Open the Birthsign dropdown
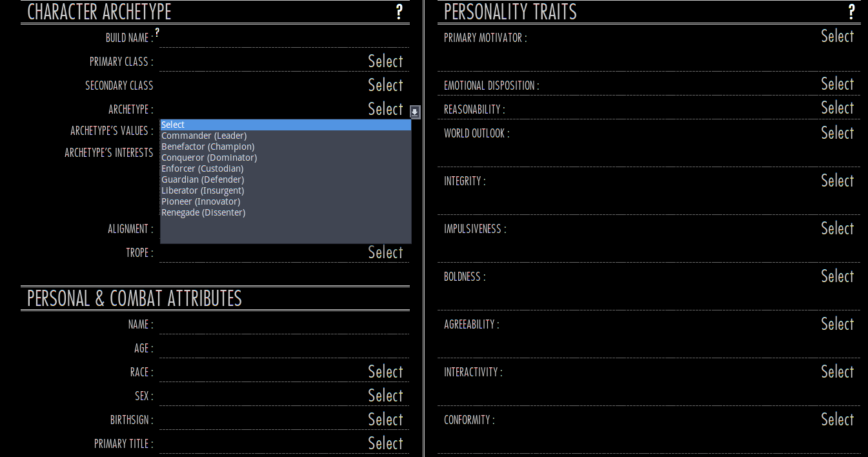The image size is (868, 457). tap(385, 420)
